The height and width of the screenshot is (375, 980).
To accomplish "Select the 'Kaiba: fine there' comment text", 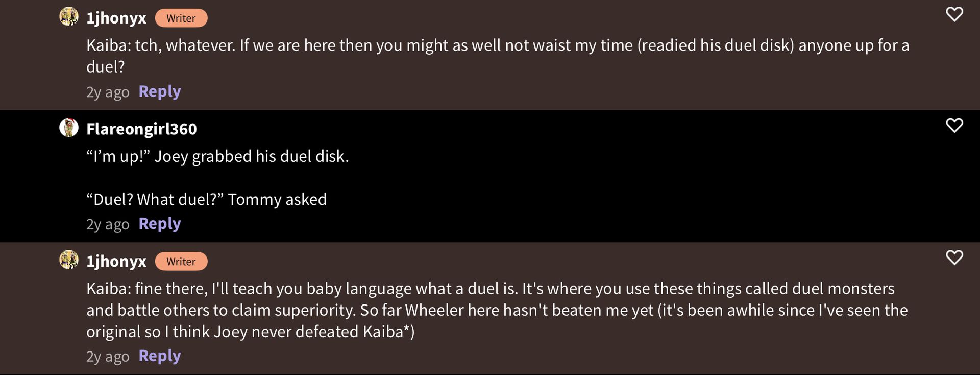I will coord(497,310).
